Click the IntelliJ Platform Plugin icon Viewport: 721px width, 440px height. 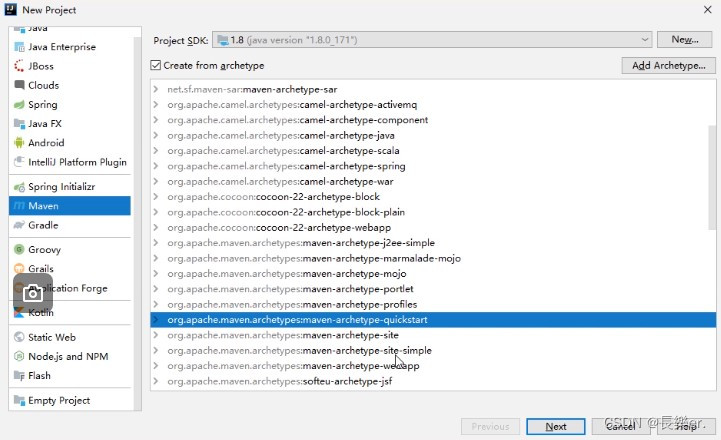(x=19, y=162)
